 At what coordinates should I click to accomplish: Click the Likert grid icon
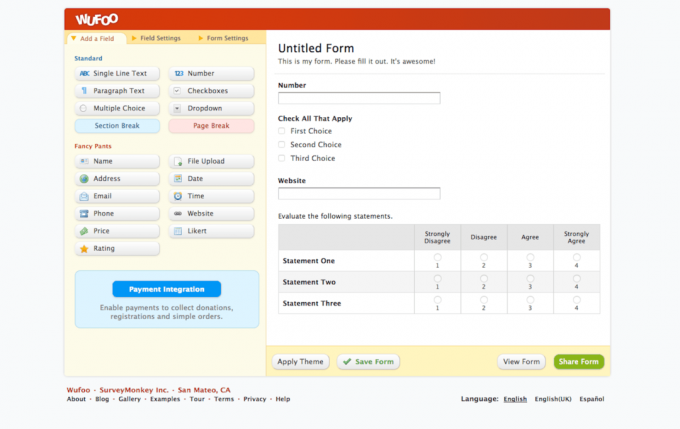tap(178, 231)
